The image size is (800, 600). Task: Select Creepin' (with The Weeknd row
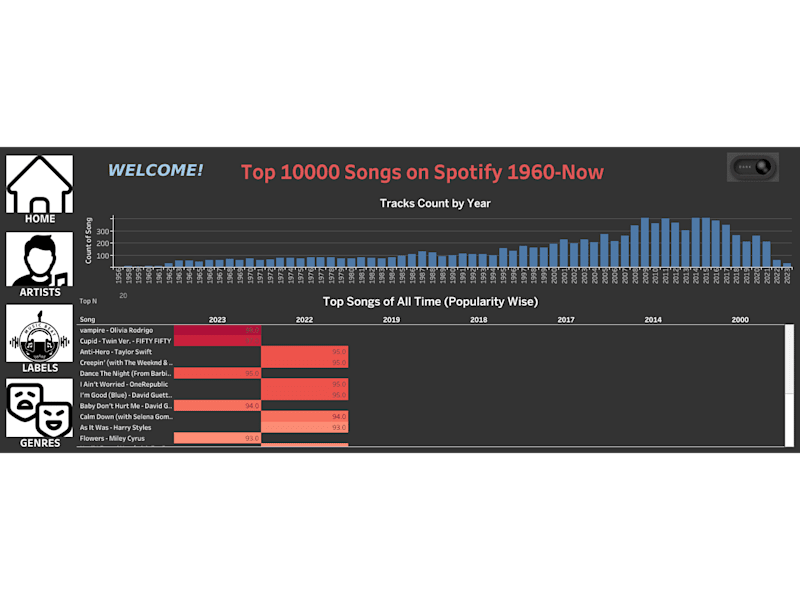(126, 363)
